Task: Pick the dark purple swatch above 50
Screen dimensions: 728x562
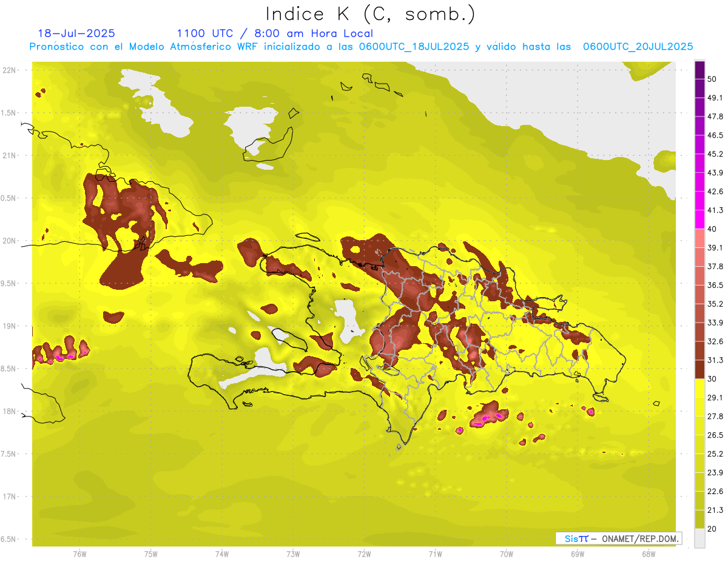Action: coord(699,70)
